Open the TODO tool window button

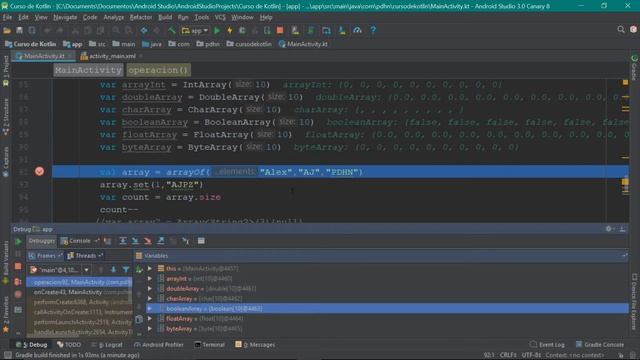coord(69,345)
